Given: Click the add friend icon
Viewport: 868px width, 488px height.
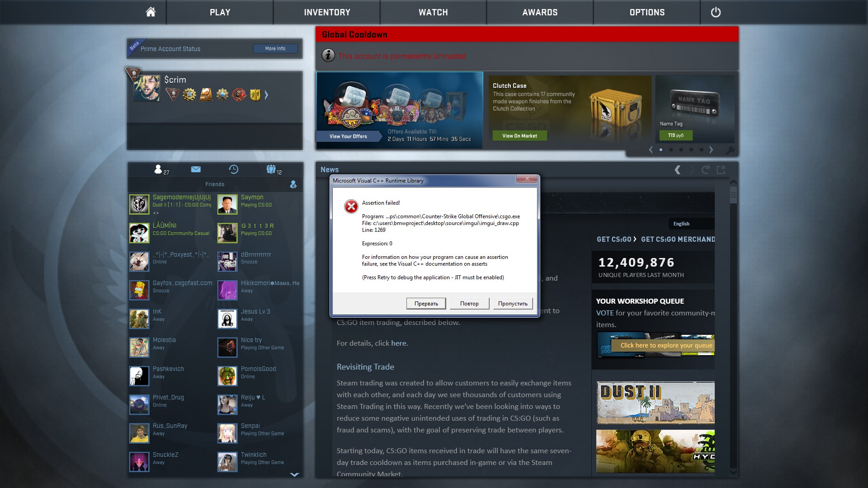Looking at the screenshot, I should point(293,184).
